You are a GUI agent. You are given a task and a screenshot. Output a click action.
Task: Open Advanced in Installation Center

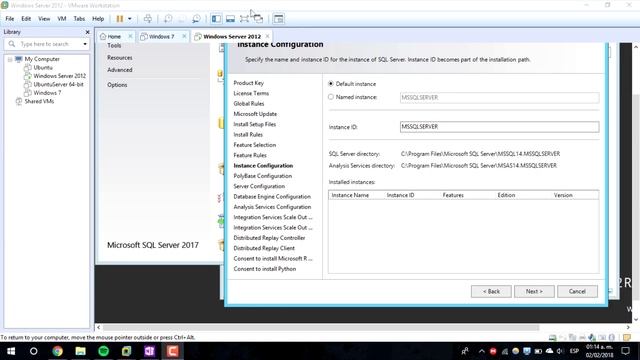[x=120, y=70]
